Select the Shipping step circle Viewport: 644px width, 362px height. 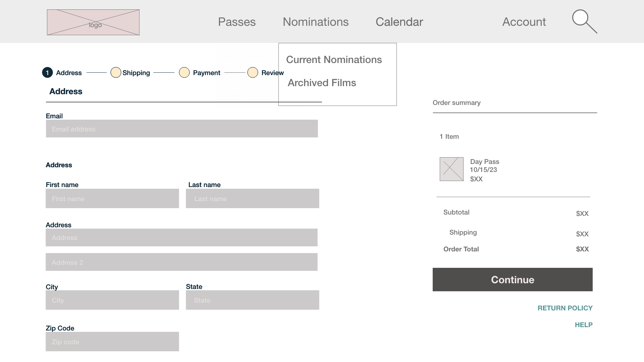tap(116, 72)
